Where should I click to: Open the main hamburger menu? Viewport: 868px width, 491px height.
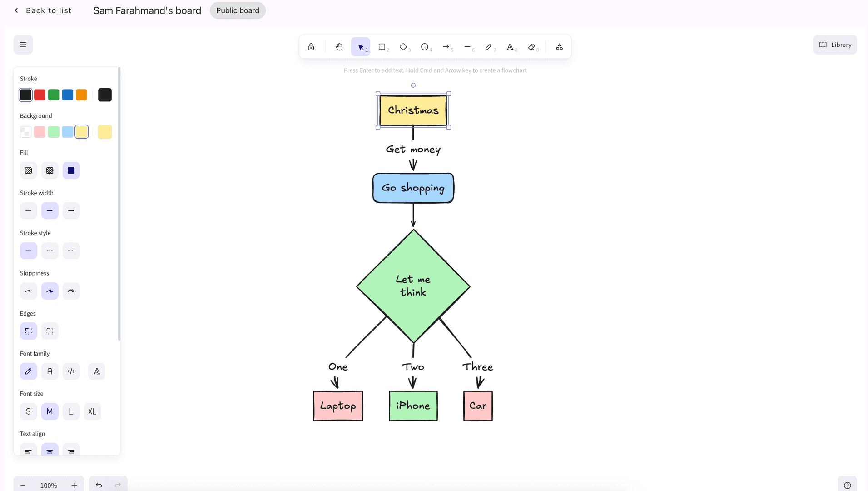coord(23,45)
